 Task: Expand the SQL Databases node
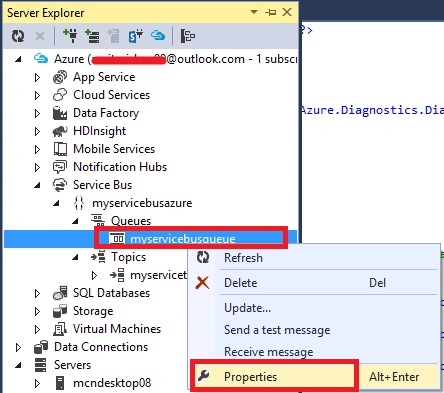(37, 293)
